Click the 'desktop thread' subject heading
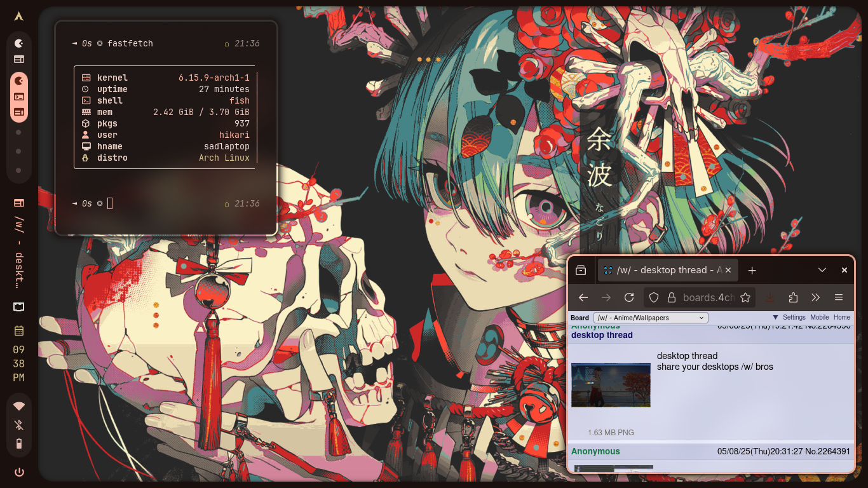Image resolution: width=868 pixels, height=488 pixels. pos(602,335)
